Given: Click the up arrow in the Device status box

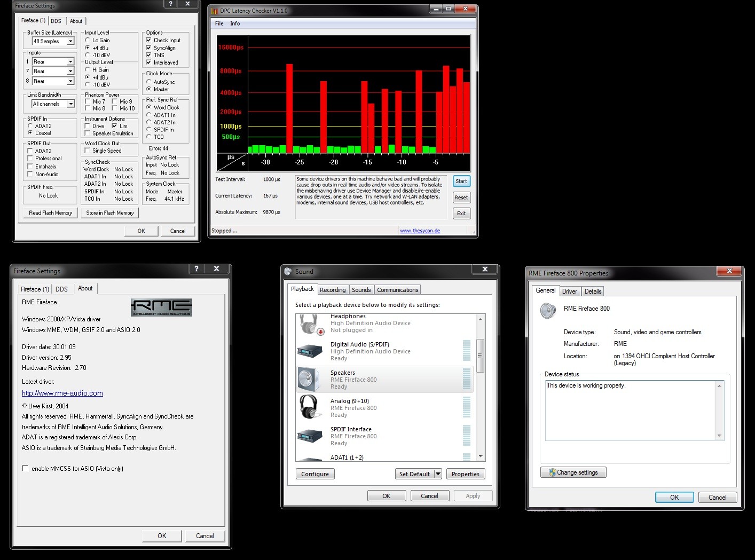Looking at the screenshot, I should click(719, 386).
